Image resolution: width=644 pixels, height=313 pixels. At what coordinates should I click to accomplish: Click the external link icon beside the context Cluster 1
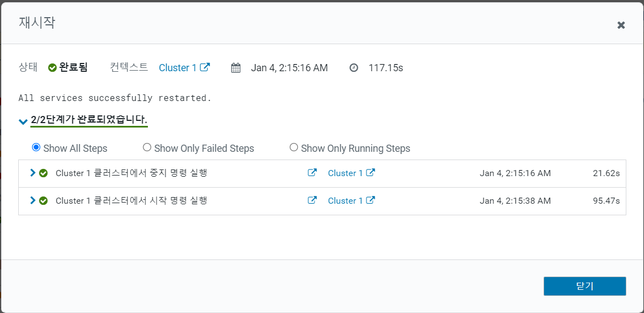tap(205, 67)
